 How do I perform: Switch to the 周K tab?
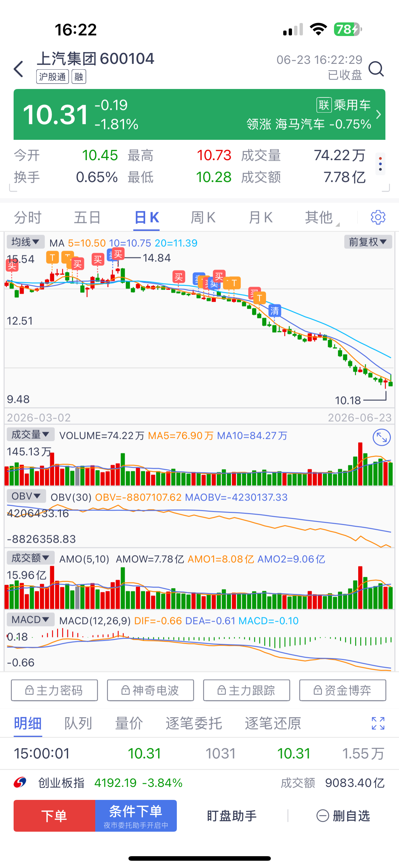[203, 217]
